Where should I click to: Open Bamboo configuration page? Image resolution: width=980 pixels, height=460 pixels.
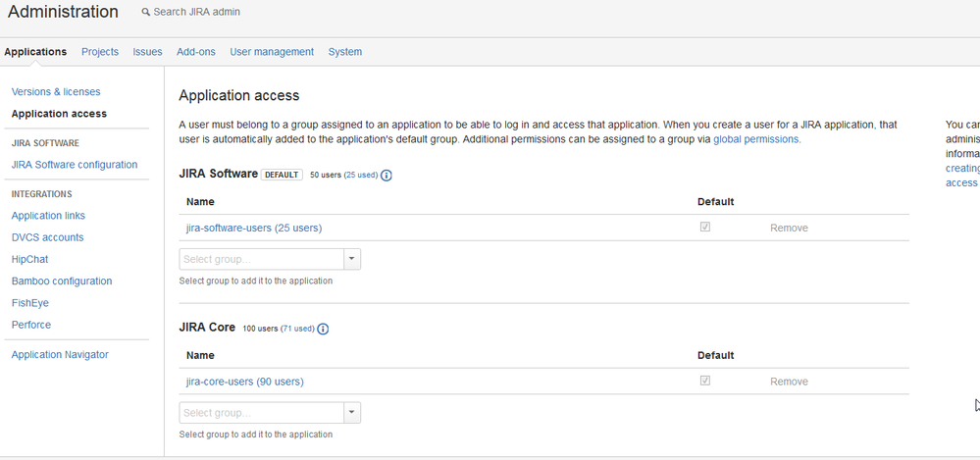pos(62,281)
